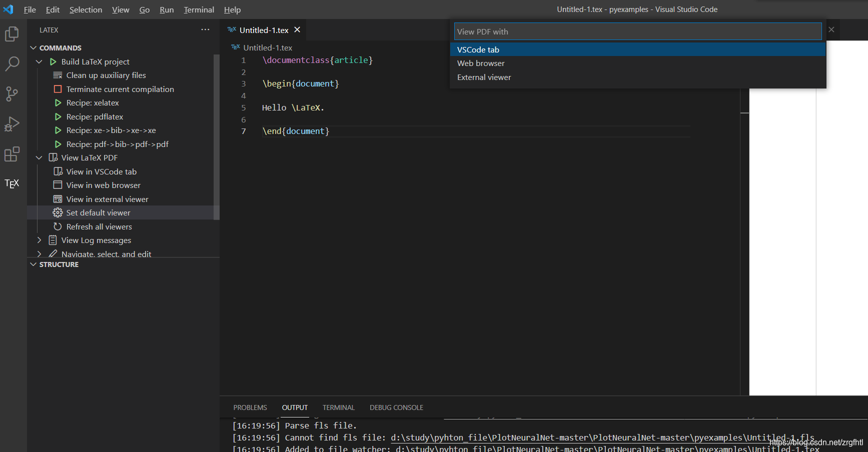Close the Untitled-1.tex editor tab
Screen dimensions: 868x452
coord(297,30)
